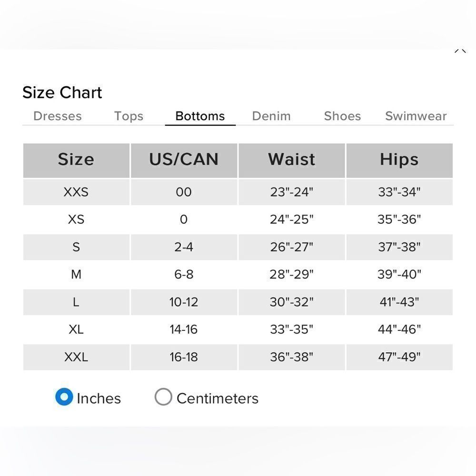Open the Tops size tab

[x=129, y=116]
